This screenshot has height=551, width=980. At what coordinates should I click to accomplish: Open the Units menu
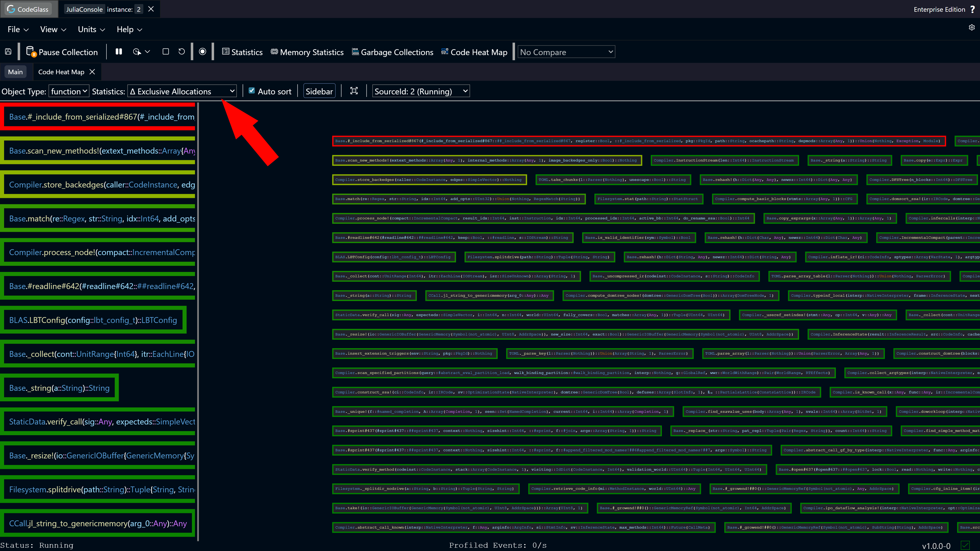click(91, 29)
